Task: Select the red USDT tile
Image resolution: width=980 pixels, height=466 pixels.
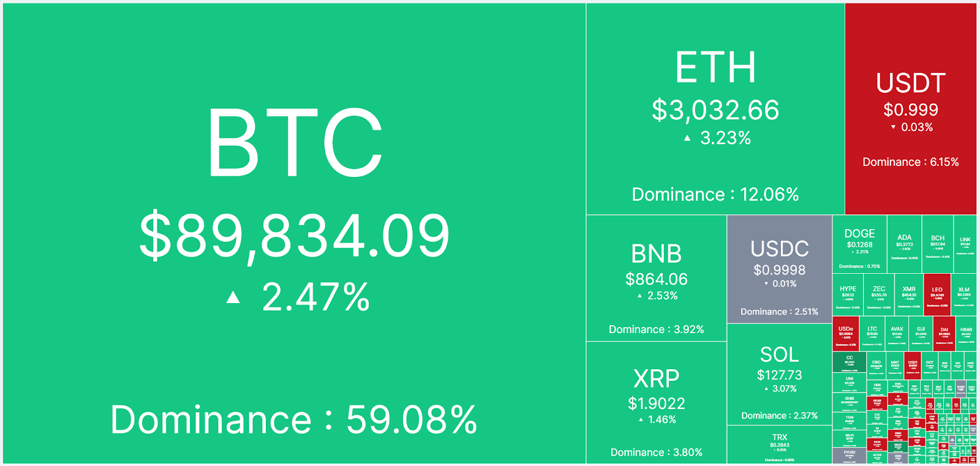Action: click(x=910, y=109)
